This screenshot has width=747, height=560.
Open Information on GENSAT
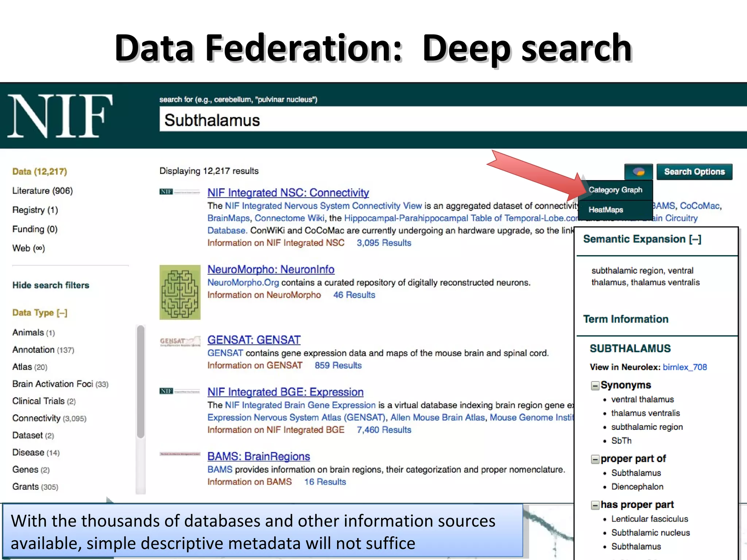pos(255,365)
